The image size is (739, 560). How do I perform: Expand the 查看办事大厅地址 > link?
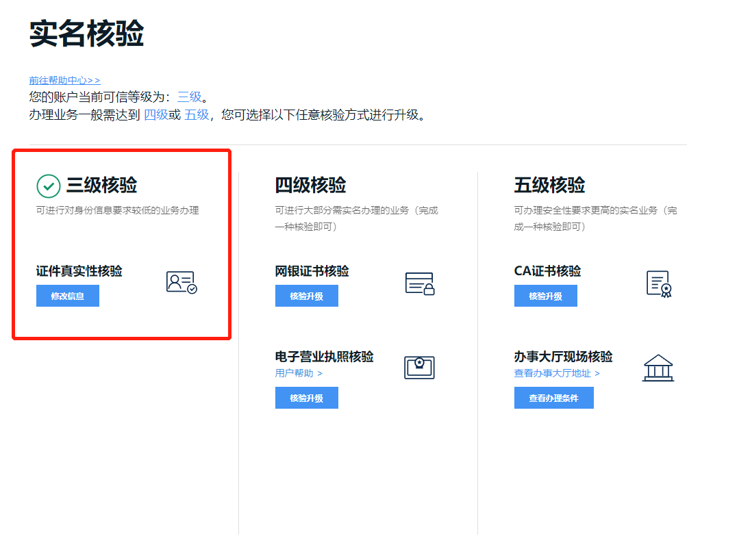(x=557, y=373)
